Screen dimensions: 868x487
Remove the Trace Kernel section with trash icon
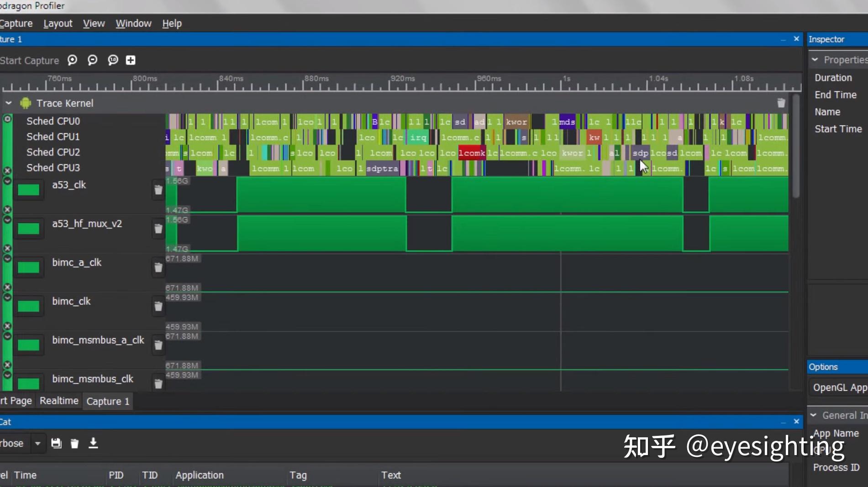(x=780, y=103)
